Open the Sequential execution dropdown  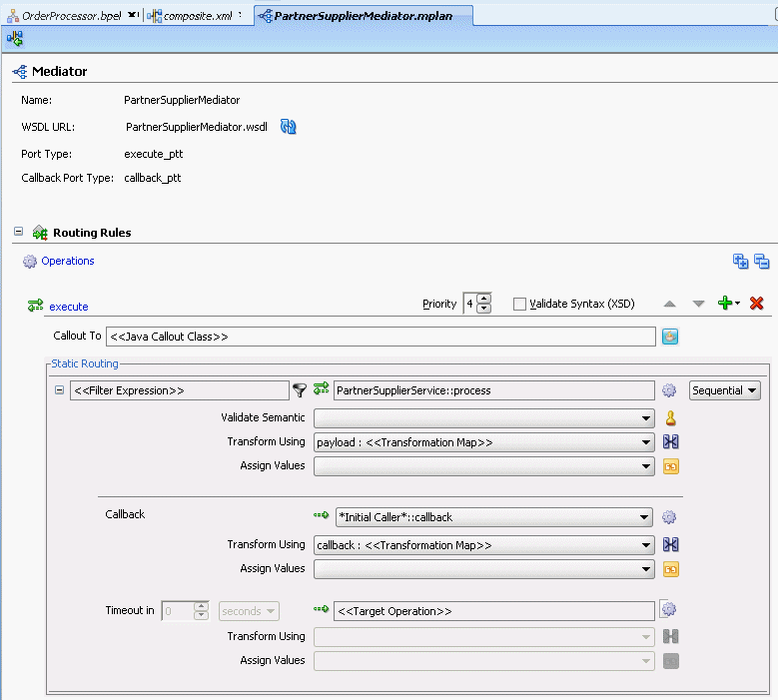tap(724, 390)
